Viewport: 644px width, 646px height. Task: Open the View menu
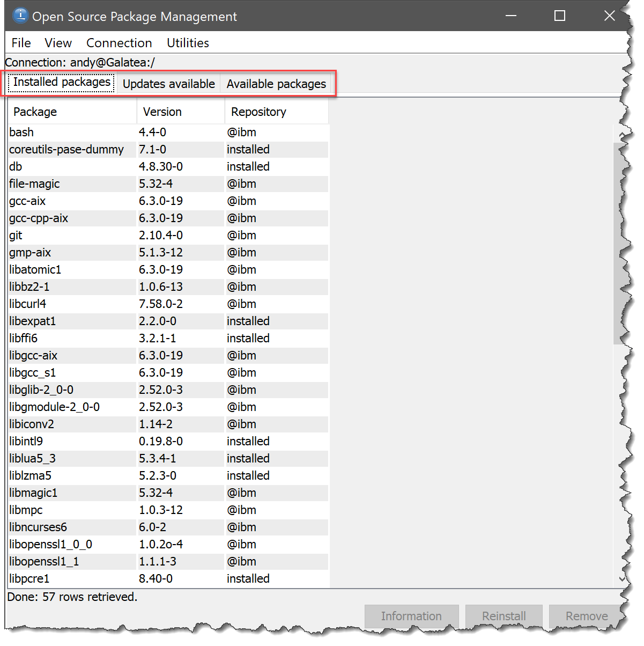click(58, 43)
